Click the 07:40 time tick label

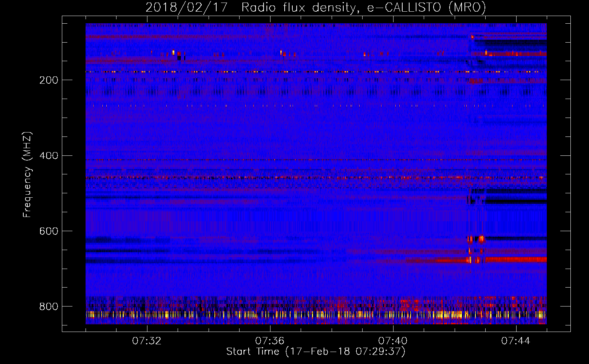click(393, 341)
